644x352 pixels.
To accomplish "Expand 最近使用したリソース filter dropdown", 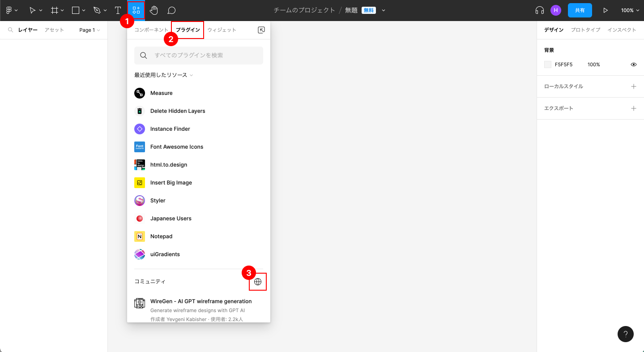I will tap(164, 75).
